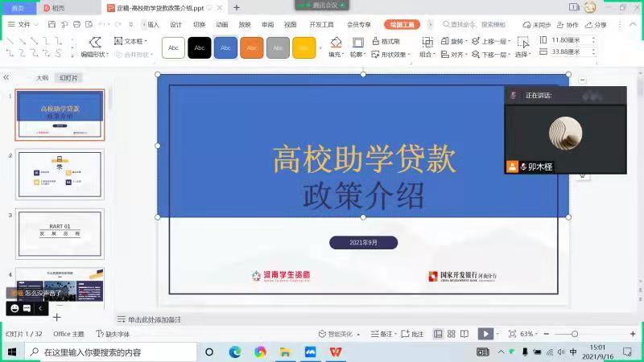
Task: Select the orange Abc shape style swatch
Action: click(252, 48)
